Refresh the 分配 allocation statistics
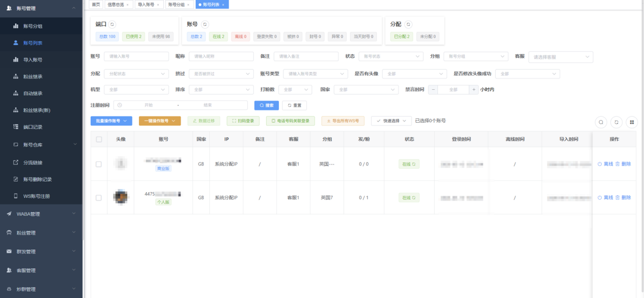This screenshot has width=644, height=298. [409, 25]
